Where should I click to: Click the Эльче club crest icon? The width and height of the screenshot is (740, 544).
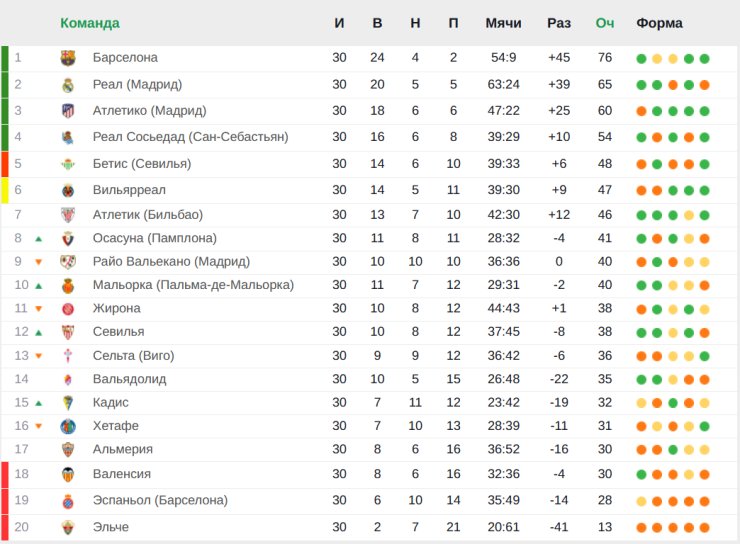(68, 527)
